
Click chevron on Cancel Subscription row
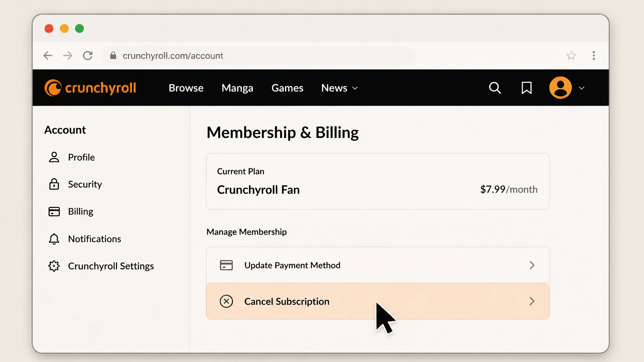coord(532,301)
